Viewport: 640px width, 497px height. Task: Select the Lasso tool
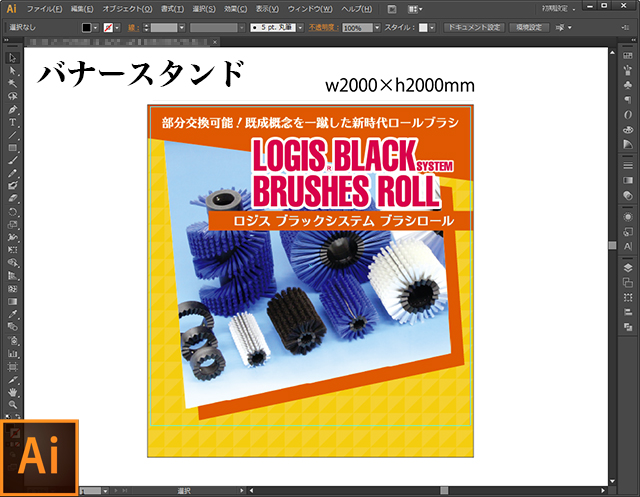(x=12, y=96)
